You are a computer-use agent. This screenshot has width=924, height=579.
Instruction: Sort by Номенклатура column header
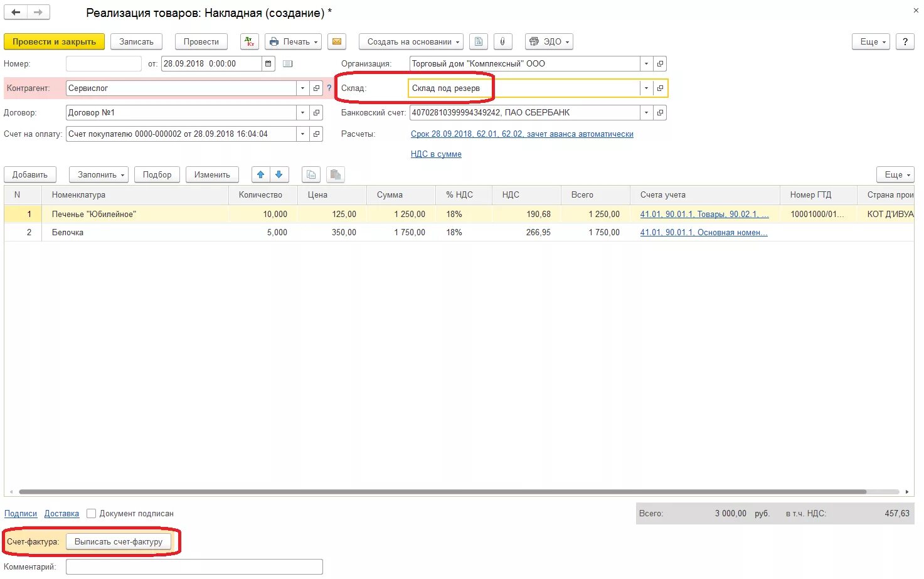click(135, 195)
